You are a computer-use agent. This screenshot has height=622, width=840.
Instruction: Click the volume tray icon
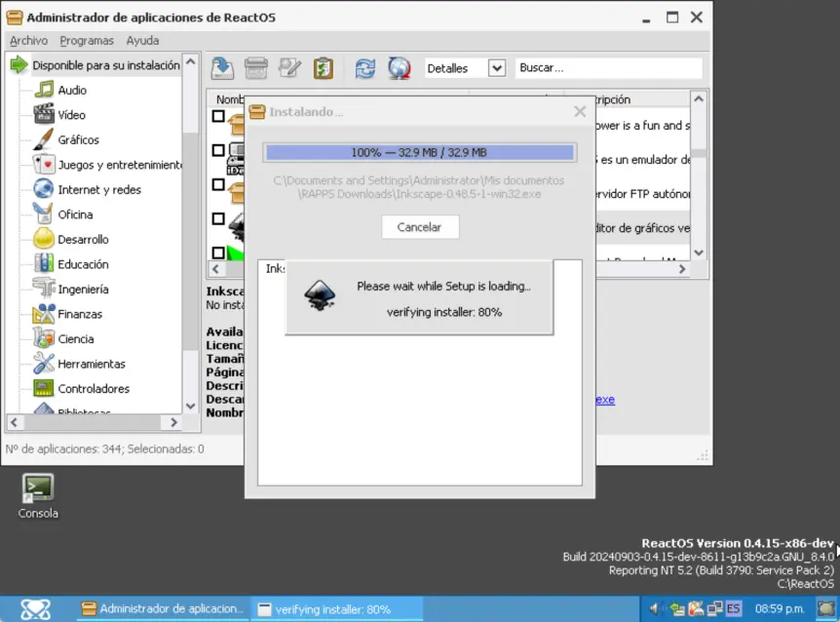coord(654,608)
